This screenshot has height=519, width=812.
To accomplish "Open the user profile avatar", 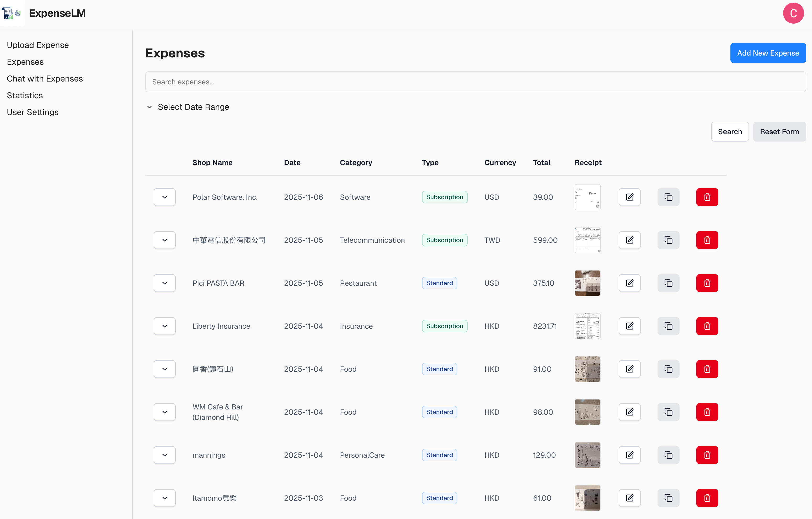I will [x=793, y=13].
